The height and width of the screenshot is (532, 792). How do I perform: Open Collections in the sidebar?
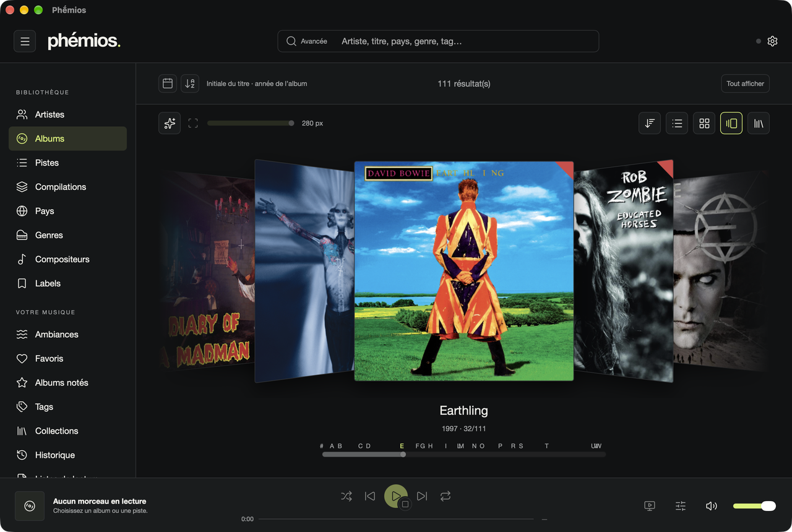coord(67,431)
